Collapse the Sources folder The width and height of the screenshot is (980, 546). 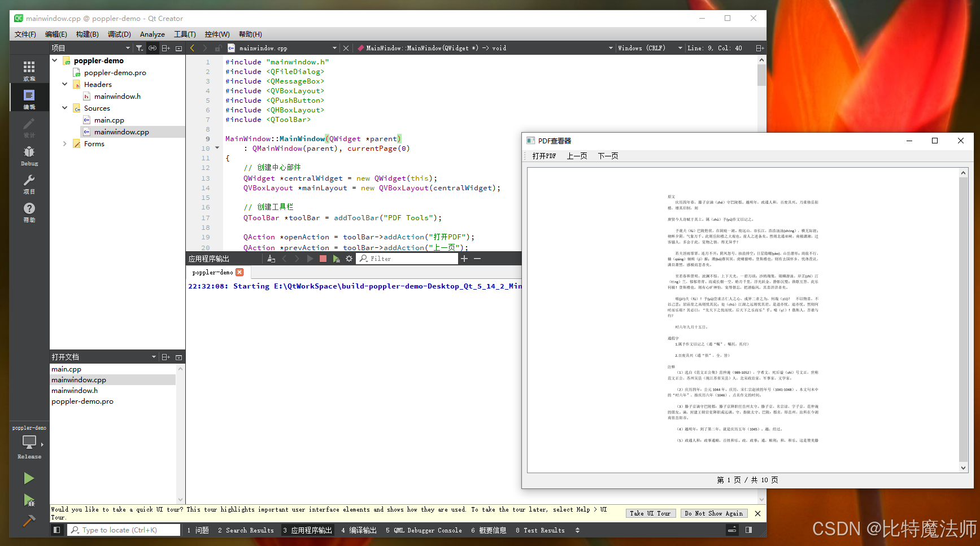65,108
